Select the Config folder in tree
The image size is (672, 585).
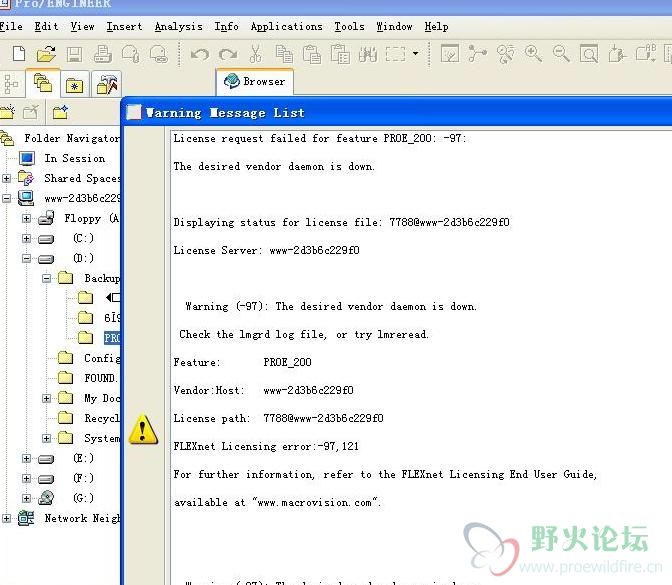click(x=102, y=358)
